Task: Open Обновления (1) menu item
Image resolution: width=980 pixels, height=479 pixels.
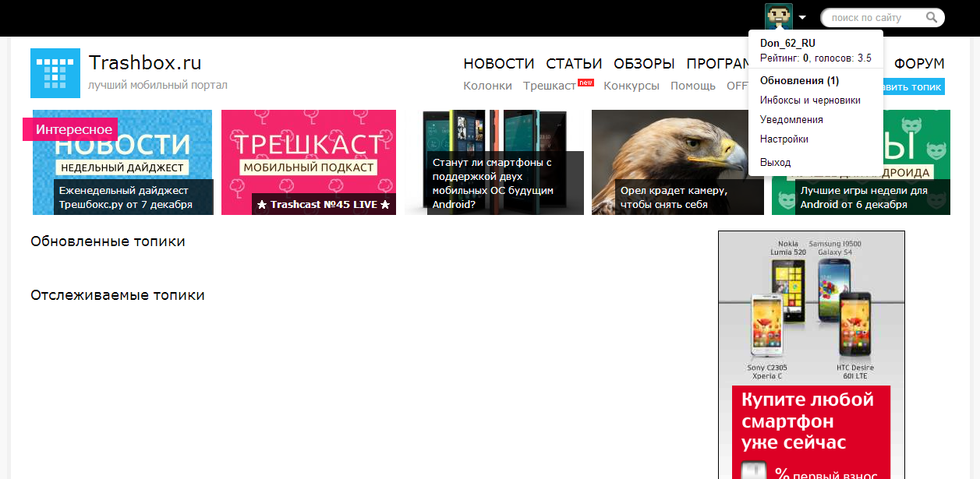Action: (x=799, y=81)
